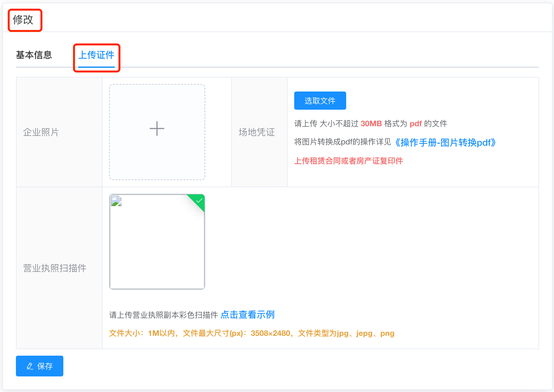Image resolution: width=554 pixels, height=392 pixels.
Task: Click the 保存 button
Action: (40, 366)
